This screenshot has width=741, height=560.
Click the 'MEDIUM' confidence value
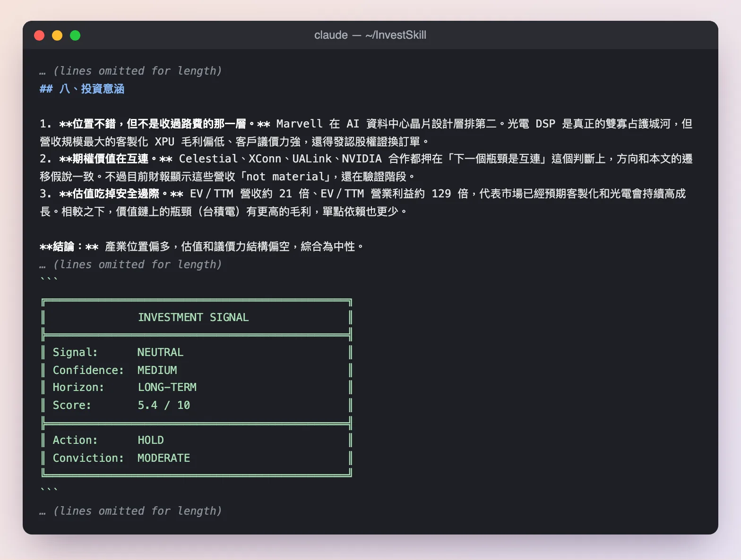coord(157,370)
